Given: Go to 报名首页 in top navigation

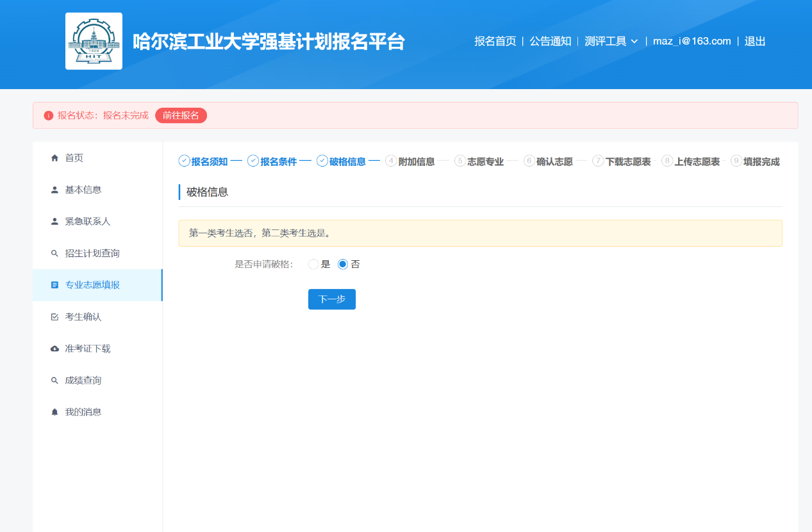Looking at the screenshot, I should pos(495,41).
